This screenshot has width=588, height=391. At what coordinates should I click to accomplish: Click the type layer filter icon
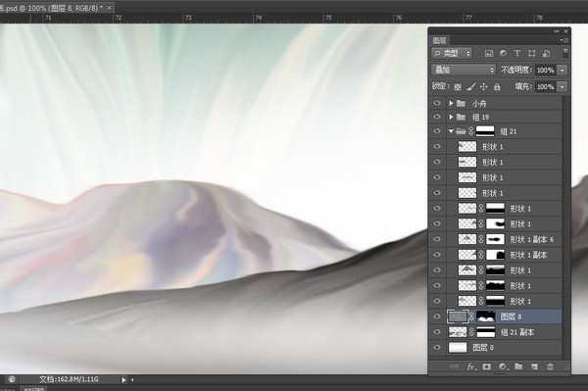tap(517, 53)
